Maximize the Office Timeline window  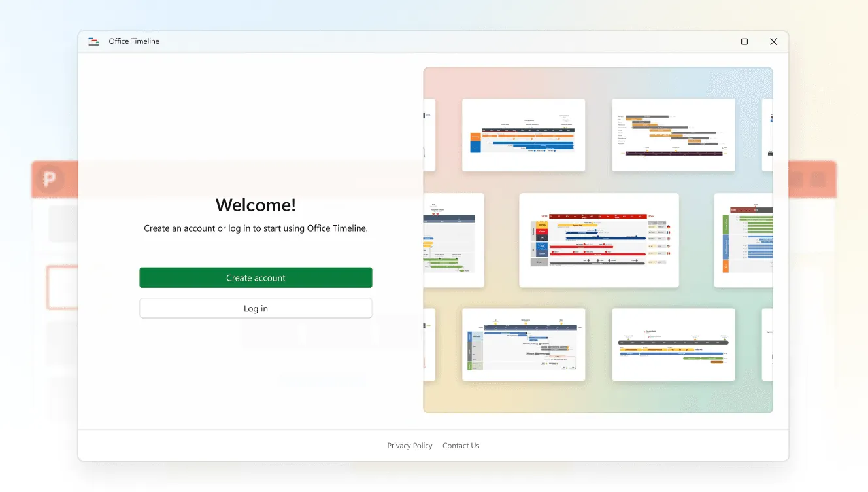tap(744, 41)
